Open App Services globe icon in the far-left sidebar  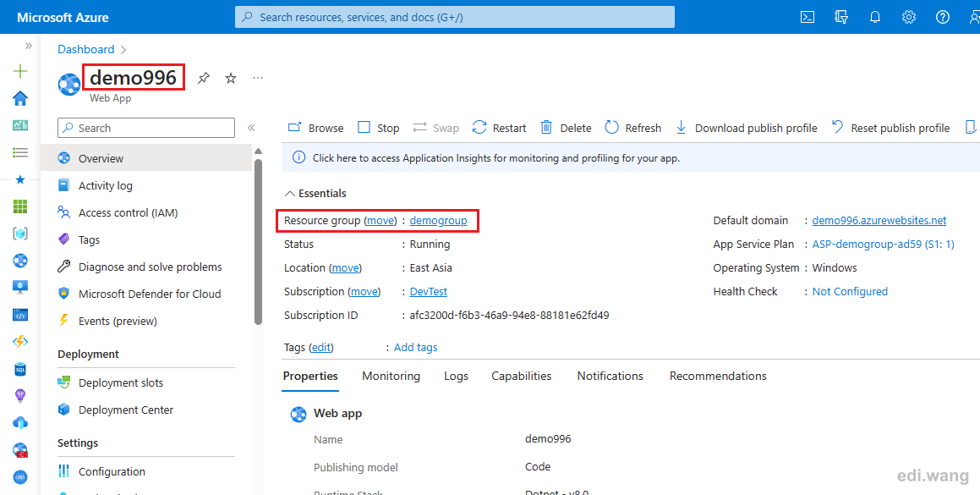[x=20, y=261]
